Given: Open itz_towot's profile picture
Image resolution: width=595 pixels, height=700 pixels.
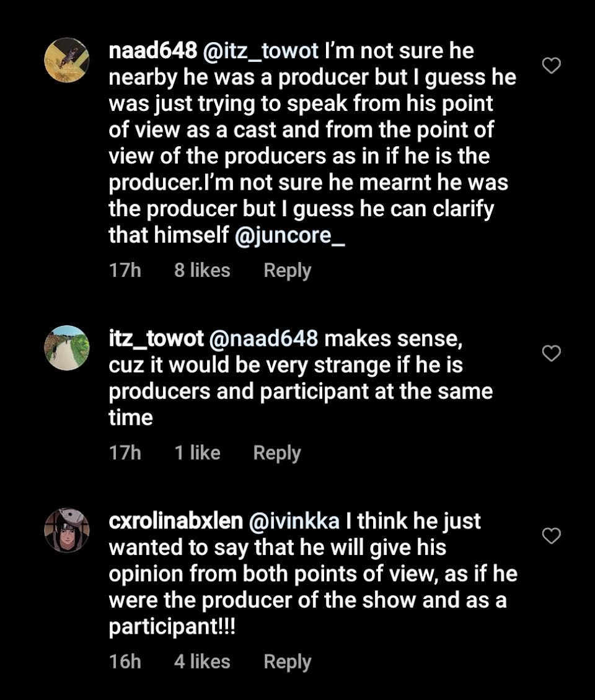Looking at the screenshot, I should pos(67,348).
